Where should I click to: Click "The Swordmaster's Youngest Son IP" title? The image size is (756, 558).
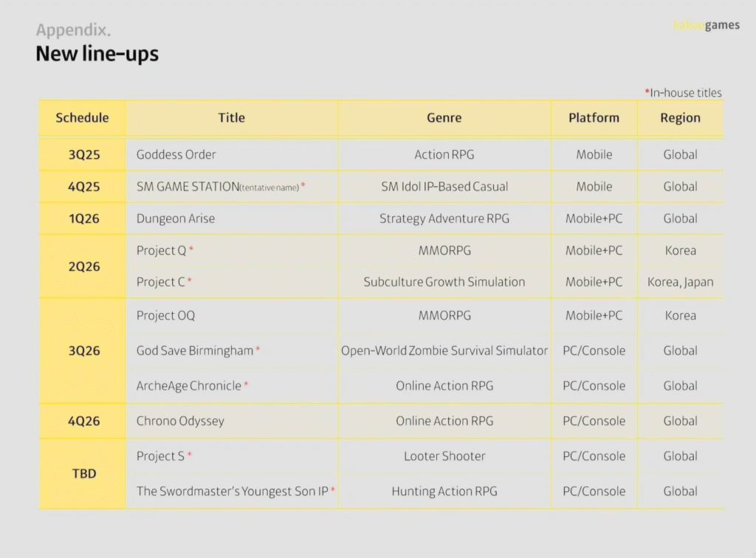tap(233, 492)
